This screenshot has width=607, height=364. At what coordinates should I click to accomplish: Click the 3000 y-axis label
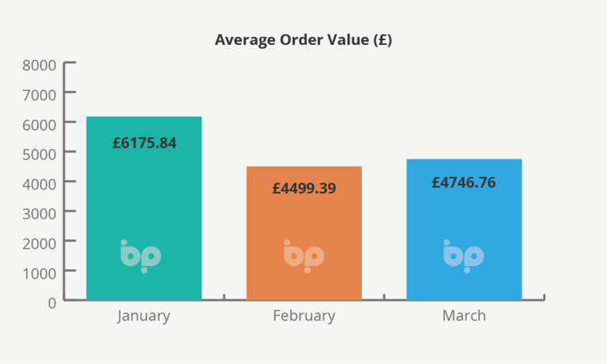click(40, 212)
